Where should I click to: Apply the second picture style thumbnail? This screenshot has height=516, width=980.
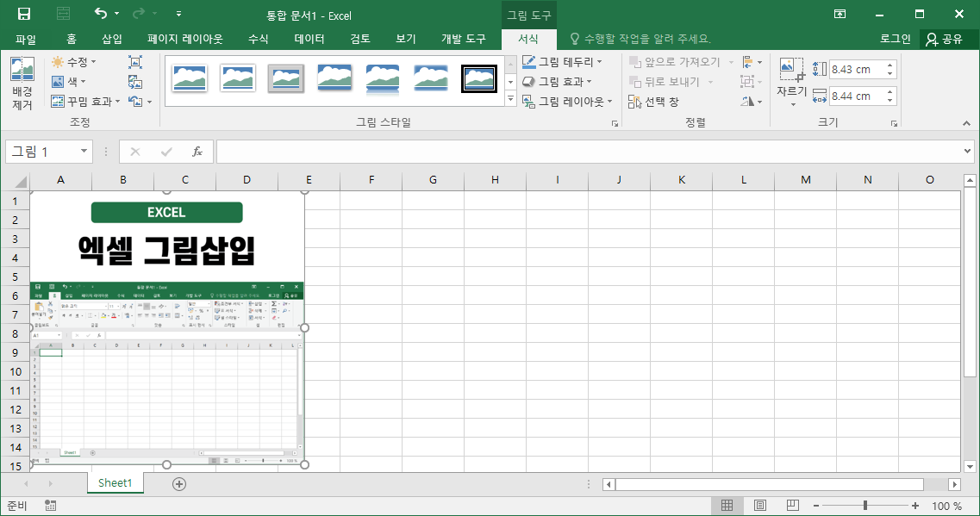pos(238,78)
